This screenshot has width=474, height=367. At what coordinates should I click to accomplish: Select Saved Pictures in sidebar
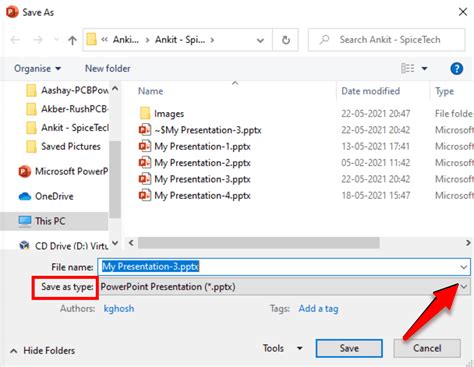(63, 146)
